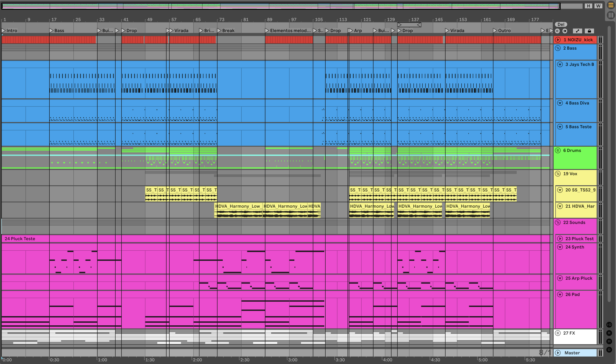Toggle Automation Mode button with the breakpoint icon
This screenshot has width=616, height=364.
point(577,31)
